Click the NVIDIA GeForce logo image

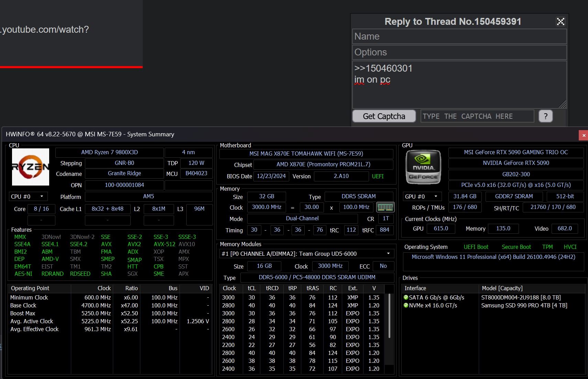(423, 167)
